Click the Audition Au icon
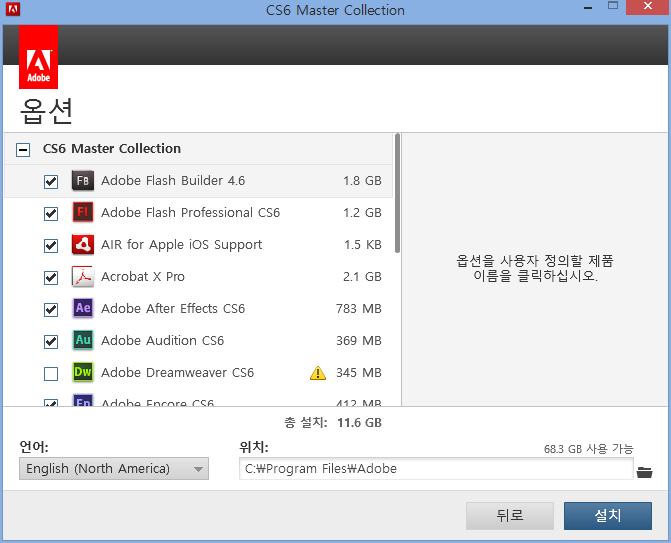Image resolution: width=671 pixels, height=543 pixels. pos(83,340)
